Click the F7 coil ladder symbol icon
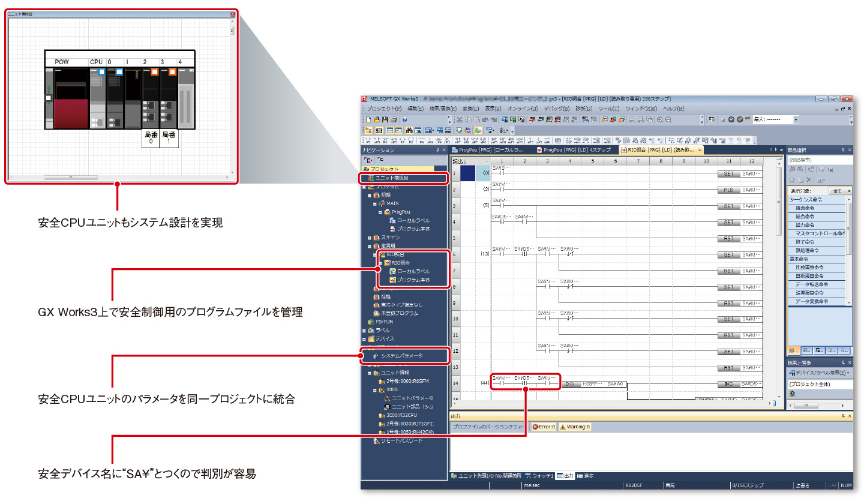The width and height of the screenshot is (864, 504). pos(403,140)
